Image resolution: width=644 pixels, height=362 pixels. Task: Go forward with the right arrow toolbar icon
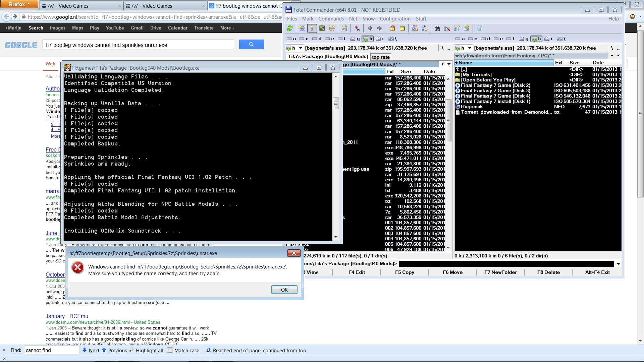380,28
